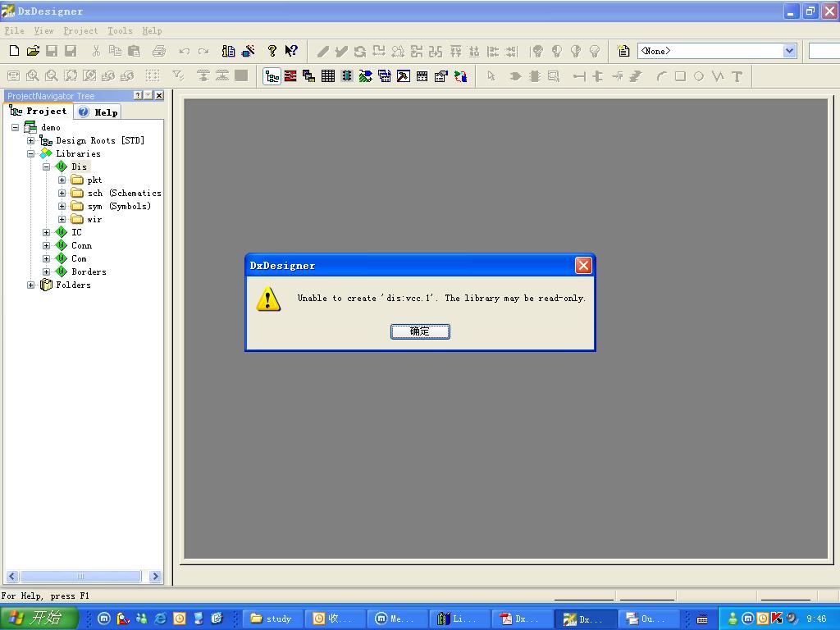Click navigator scroll right arrow
This screenshot has width=840, height=630.
[x=155, y=577]
